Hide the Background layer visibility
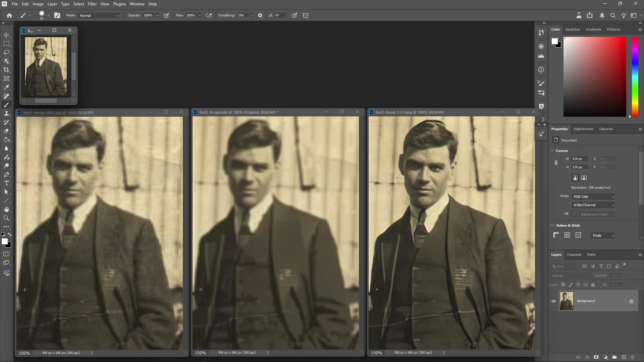 (x=553, y=301)
